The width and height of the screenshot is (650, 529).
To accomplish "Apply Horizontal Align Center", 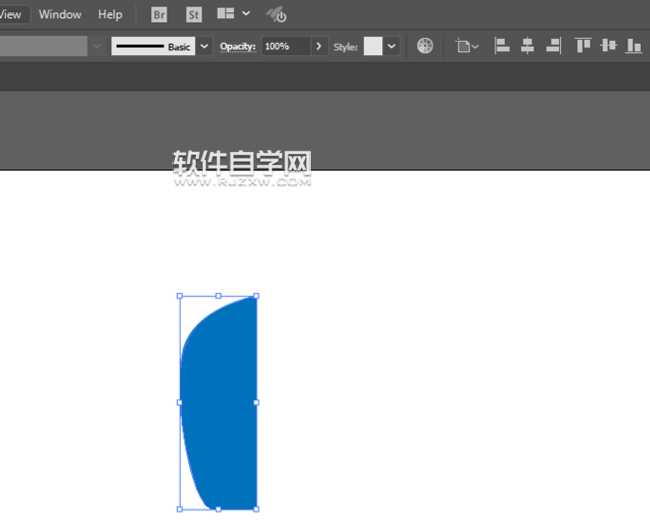I will click(527, 46).
